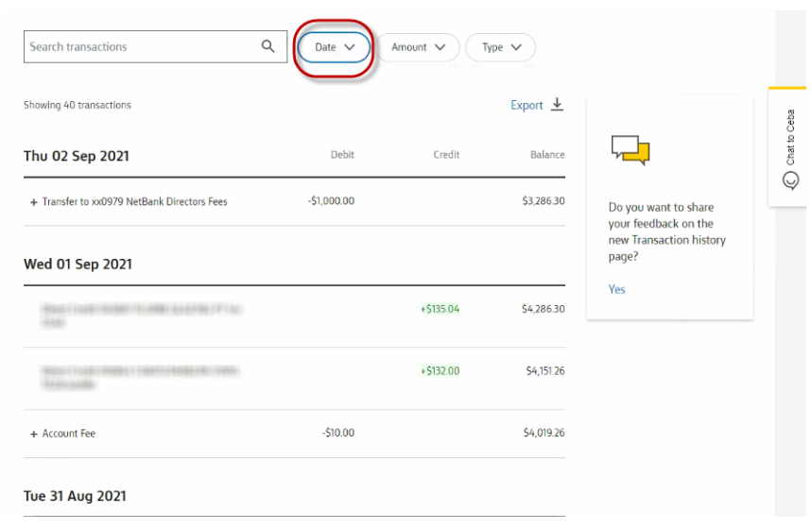Click the +$135.04 credit transaction
This screenshot has width=812, height=530.
click(x=440, y=309)
